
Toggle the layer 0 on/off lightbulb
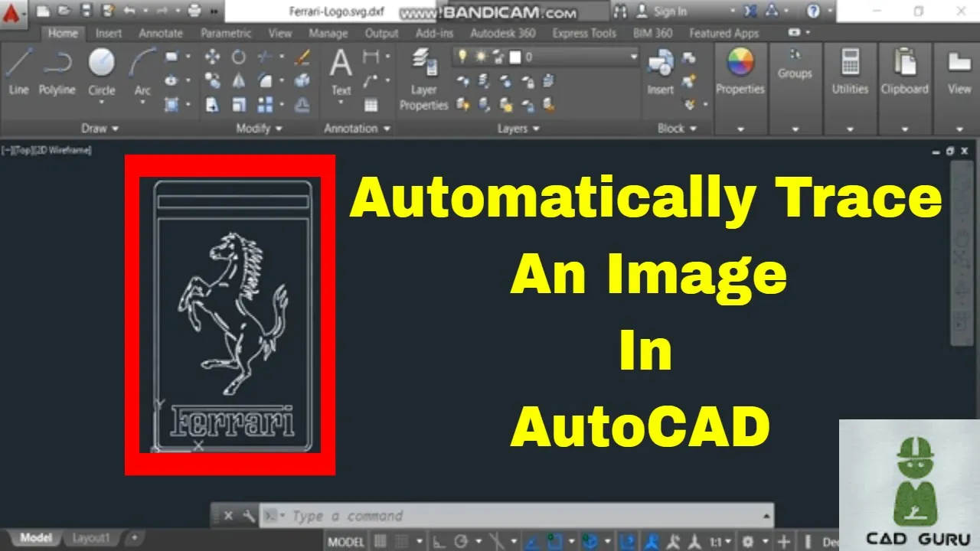pyautogui.click(x=462, y=57)
